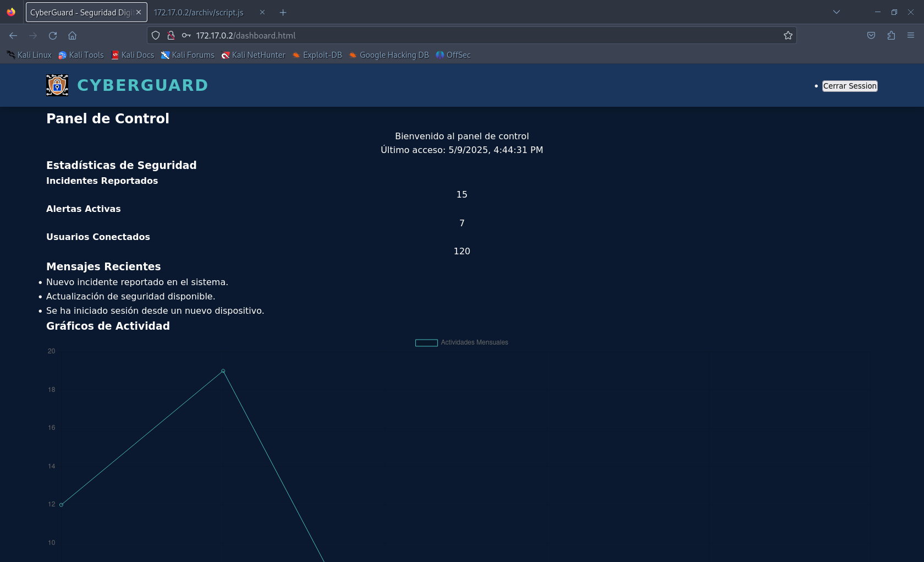Image resolution: width=924 pixels, height=562 pixels.
Task: Open the tracking protection shield icon
Action: pyautogui.click(x=156, y=35)
